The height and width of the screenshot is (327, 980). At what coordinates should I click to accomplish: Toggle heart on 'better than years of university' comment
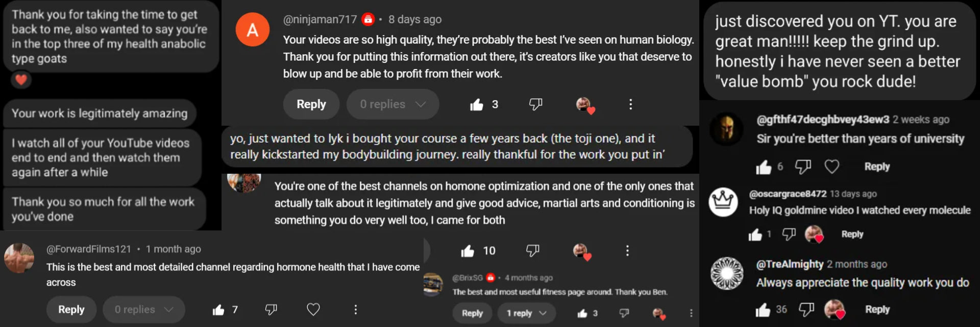[832, 167]
